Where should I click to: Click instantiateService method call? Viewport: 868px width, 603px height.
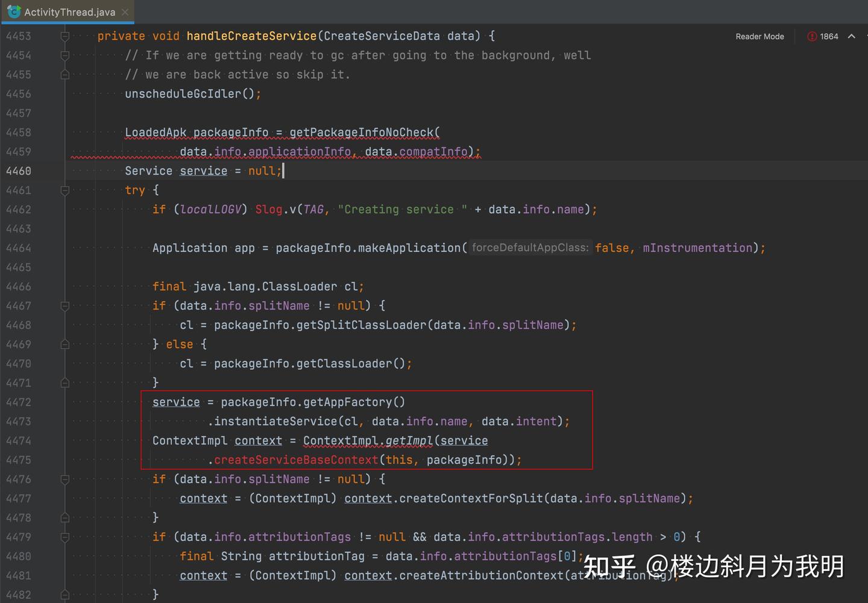coord(275,422)
